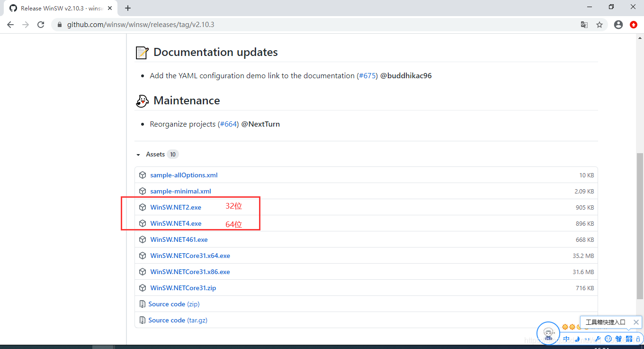Image resolution: width=644 pixels, height=349 pixels.
Task: Bookmark this page with the star icon
Action: pyautogui.click(x=599, y=25)
